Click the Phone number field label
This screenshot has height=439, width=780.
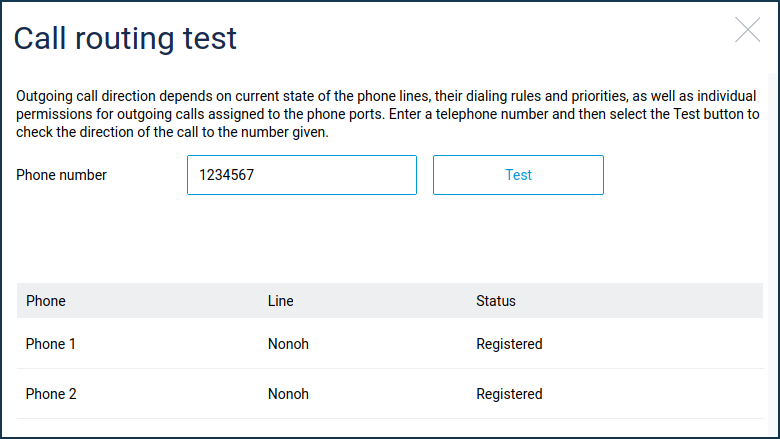pos(61,175)
